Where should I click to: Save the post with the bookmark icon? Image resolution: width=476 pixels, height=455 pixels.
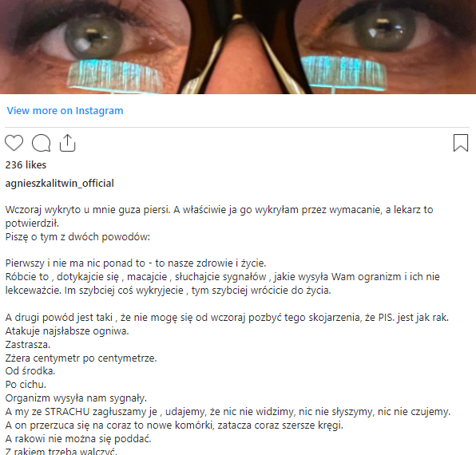[x=461, y=143]
